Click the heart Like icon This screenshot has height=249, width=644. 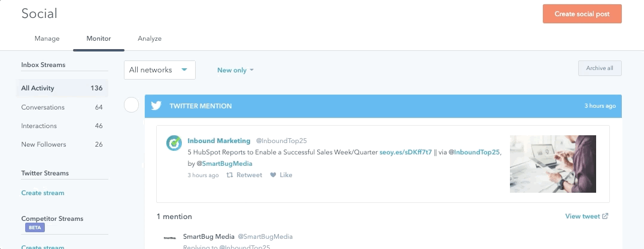click(x=273, y=175)
